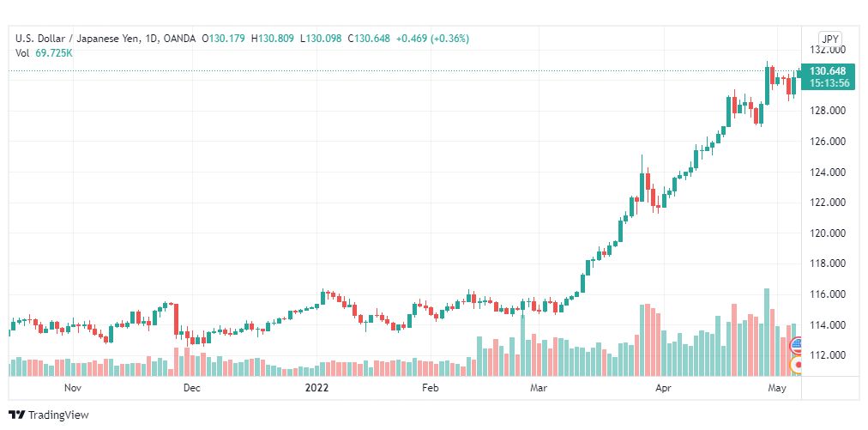Open the JPY currency selector
The height and width of the screenshot is (430, 868).
[829, 39]
